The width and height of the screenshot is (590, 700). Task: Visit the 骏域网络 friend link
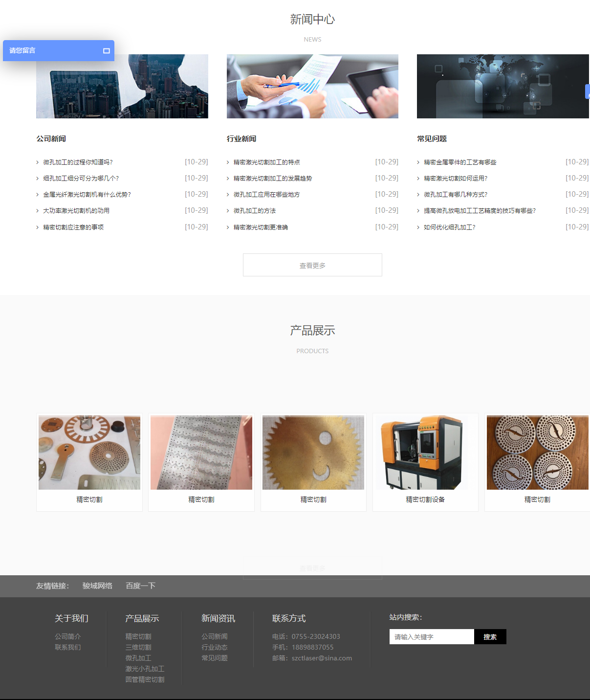pyautogui.click(x=97, y=586)
